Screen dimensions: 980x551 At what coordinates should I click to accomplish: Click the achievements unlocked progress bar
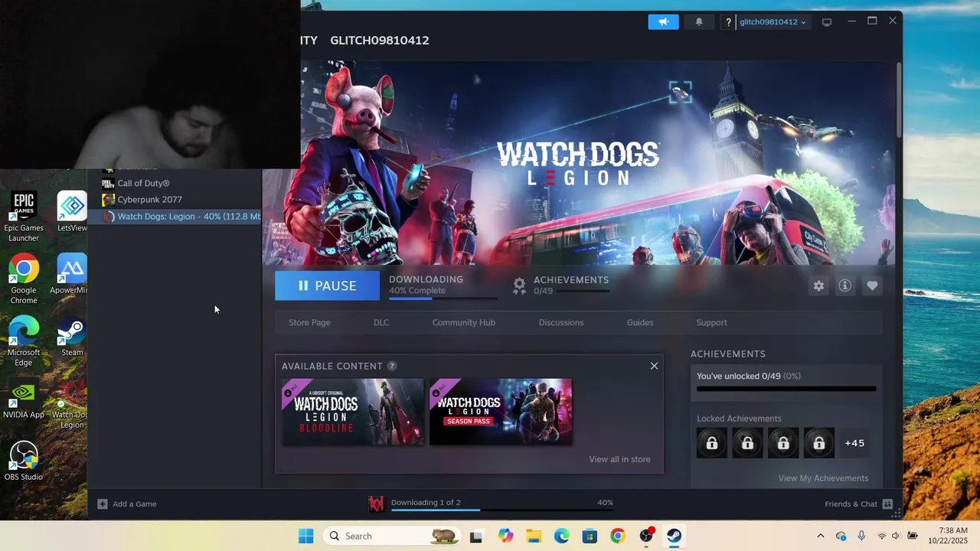[786, 389]
